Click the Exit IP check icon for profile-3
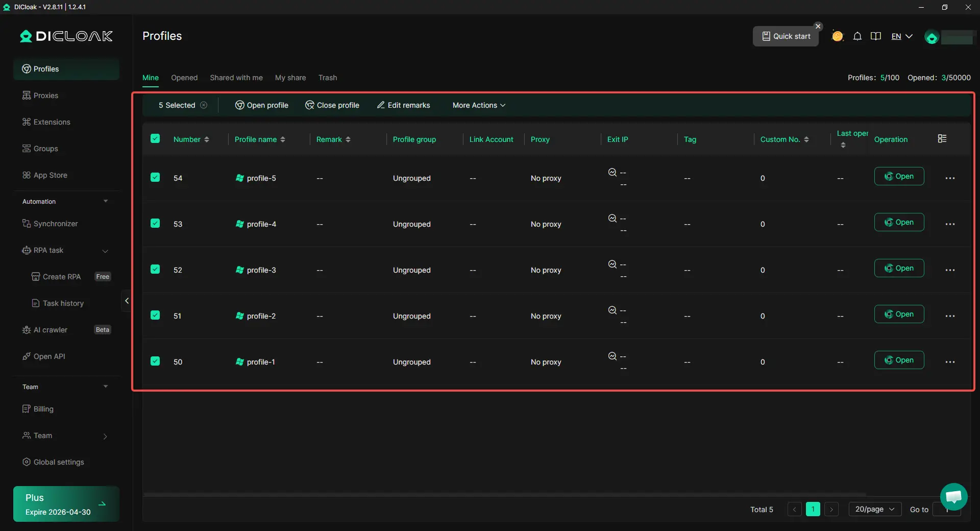The image size is (980, 531). coord(612,264)
